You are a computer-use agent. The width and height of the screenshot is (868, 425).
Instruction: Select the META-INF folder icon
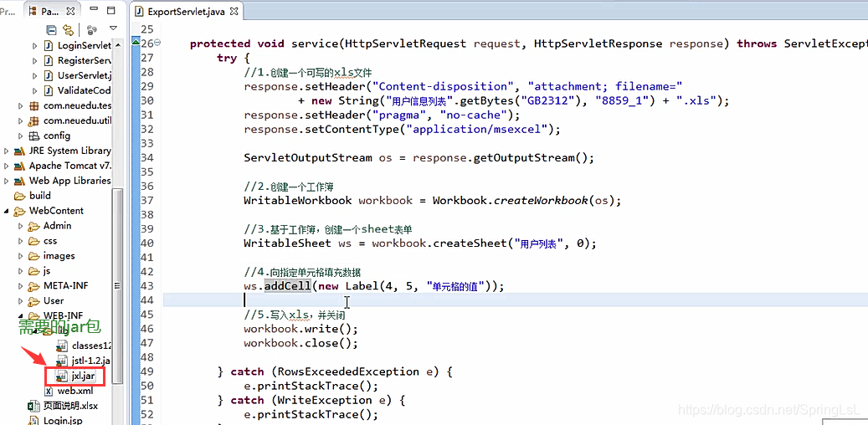[33, 285]
